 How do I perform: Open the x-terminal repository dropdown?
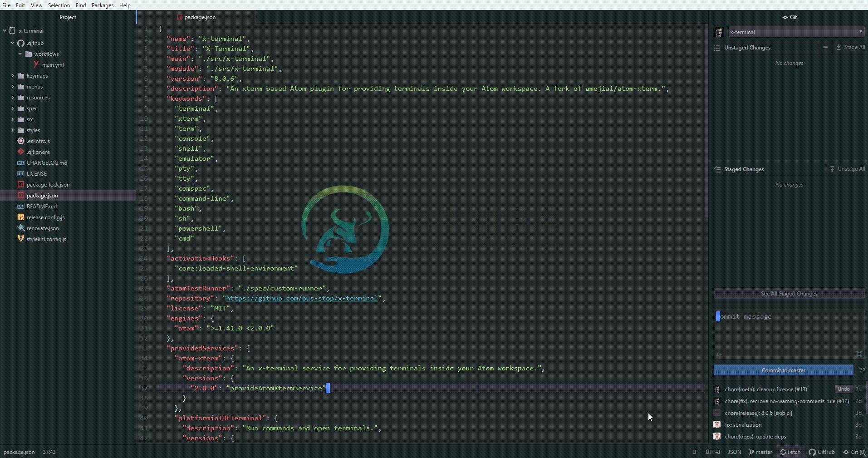pos(796,32)
